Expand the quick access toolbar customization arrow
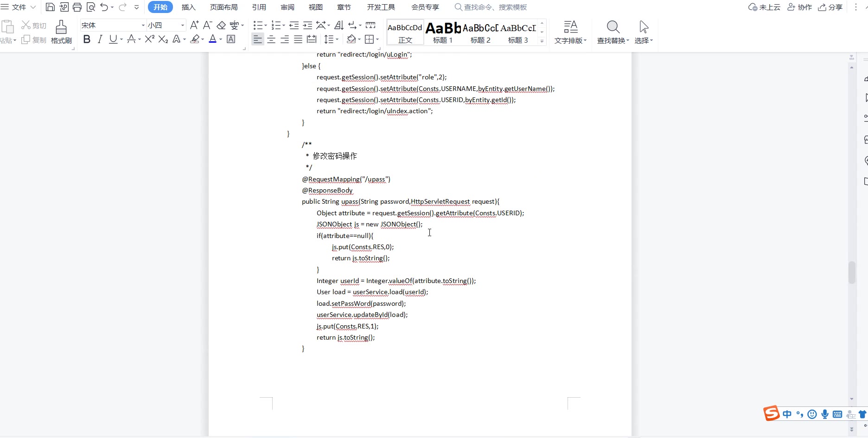Image resolution: width=868 pixels, height=438 pixels. pos(136,7)
